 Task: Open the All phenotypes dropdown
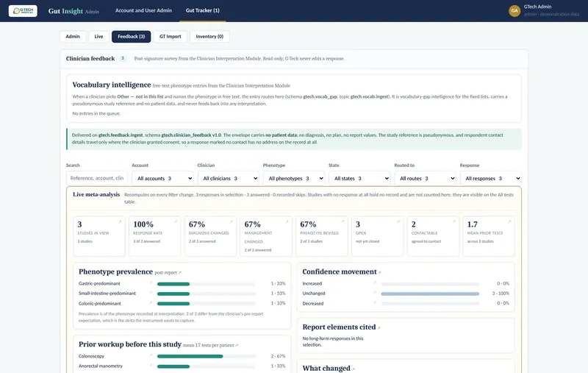point(294,178)
